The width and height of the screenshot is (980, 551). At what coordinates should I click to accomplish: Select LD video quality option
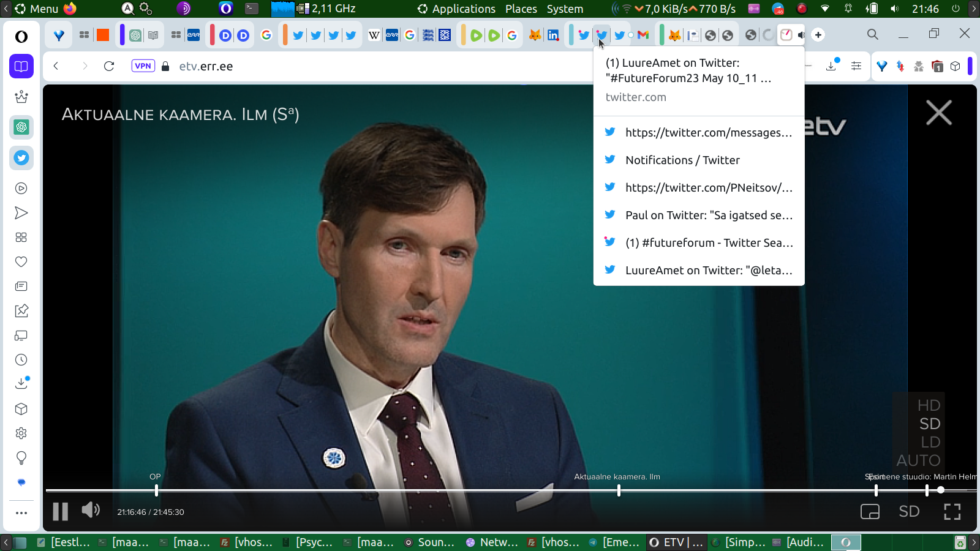point(930,442)
